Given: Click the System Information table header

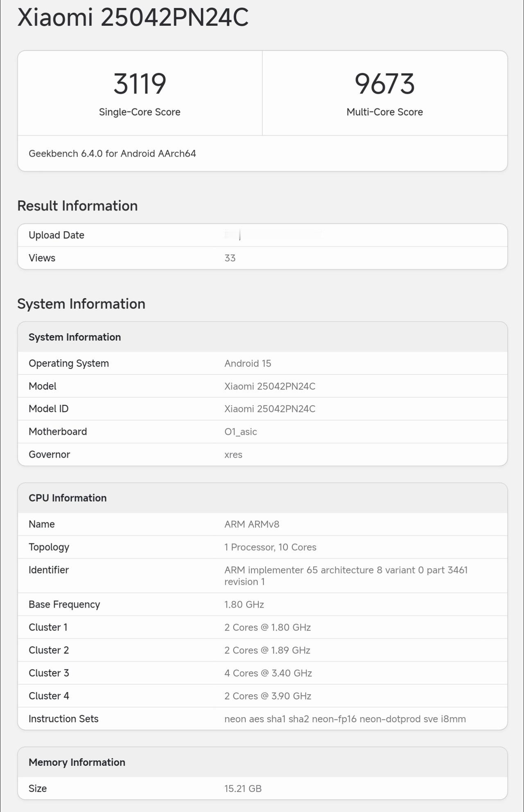Looking at the screenshot, I should coord(262,337).
